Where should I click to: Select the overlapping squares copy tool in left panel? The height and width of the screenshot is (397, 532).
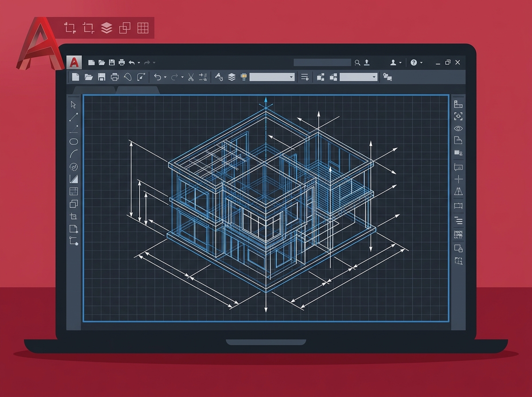(74, 204)
